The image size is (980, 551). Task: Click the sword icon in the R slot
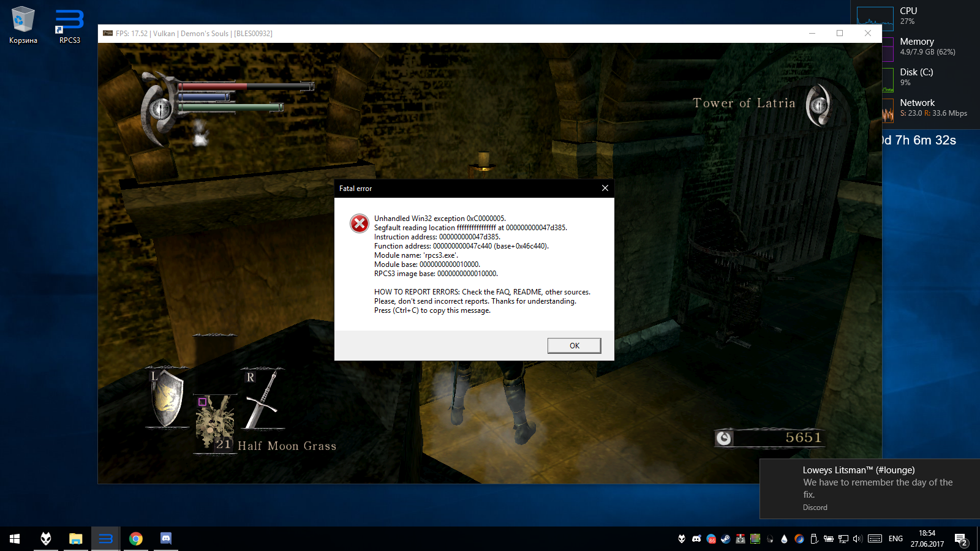coord(263,399)
